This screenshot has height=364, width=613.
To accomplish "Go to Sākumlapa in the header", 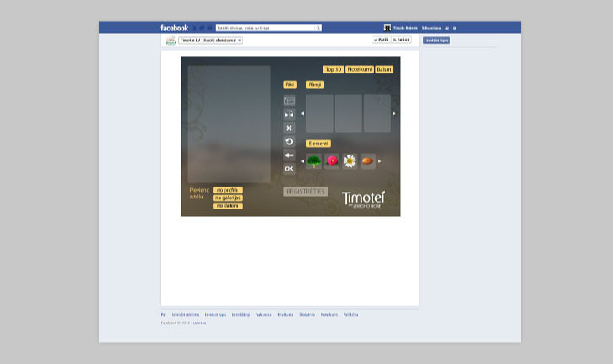I will [x=431, y=28].
